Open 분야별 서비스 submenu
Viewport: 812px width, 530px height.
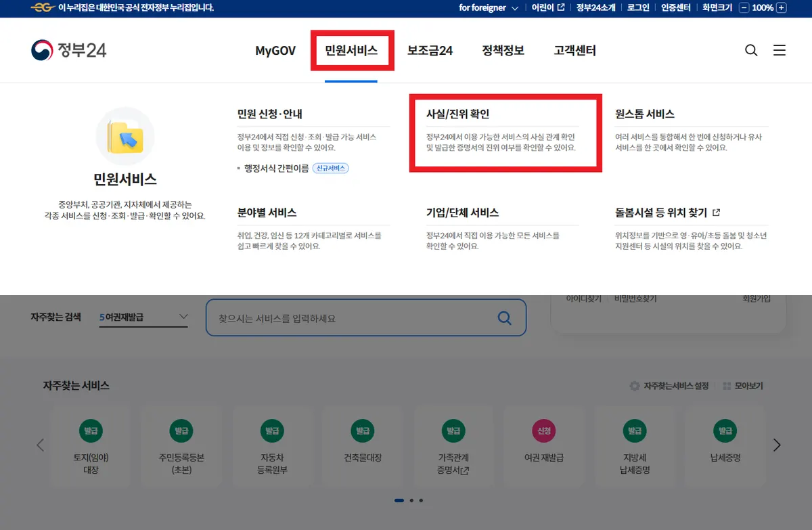[x=267, y=213]
